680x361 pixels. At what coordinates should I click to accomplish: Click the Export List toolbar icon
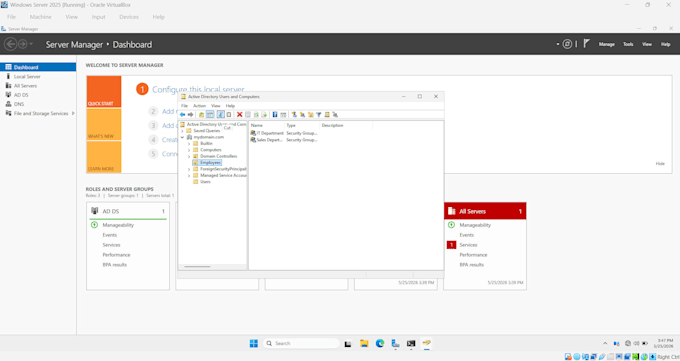tap(264, 115)
